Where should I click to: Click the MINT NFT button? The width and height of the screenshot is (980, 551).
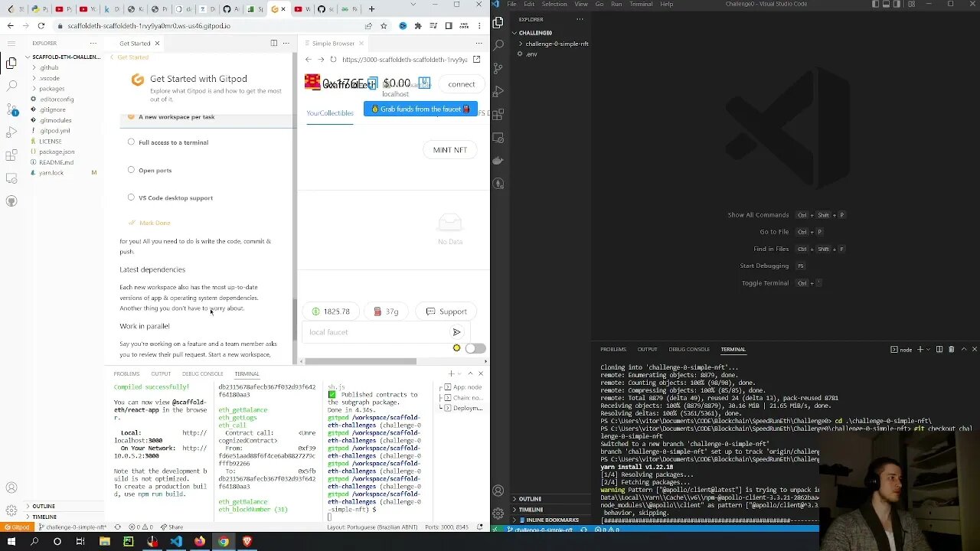point(449,150)
